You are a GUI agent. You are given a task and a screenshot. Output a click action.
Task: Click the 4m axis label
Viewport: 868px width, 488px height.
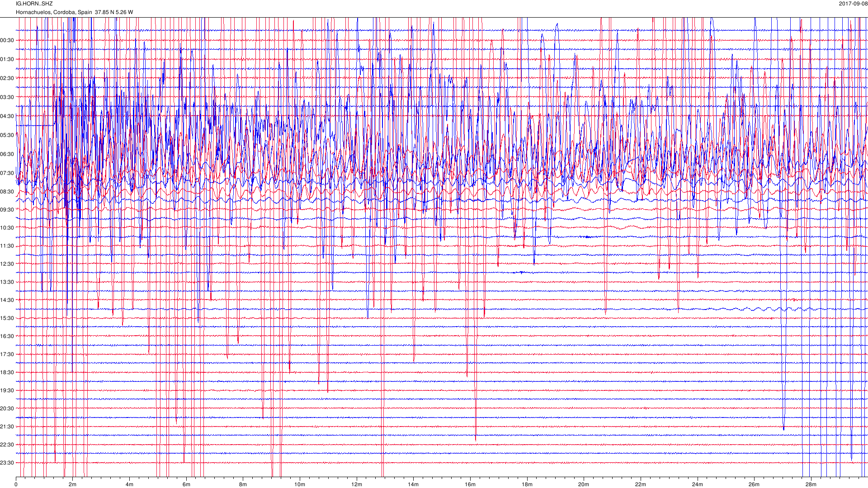click(x=129, y=484)
